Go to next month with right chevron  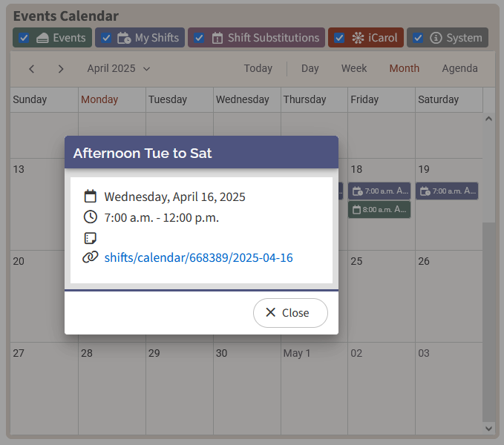coord(61,68)
